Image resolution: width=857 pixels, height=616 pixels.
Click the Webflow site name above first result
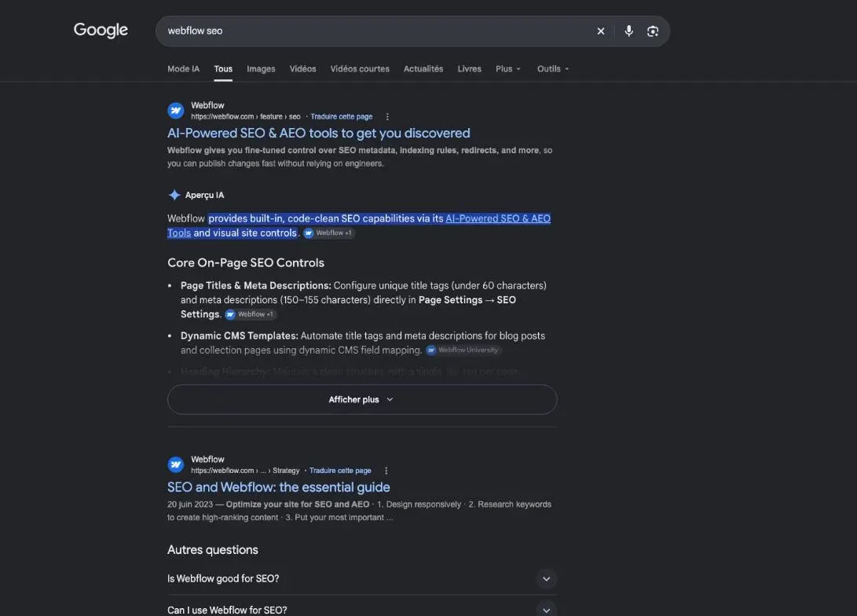[x=207, y=105]
